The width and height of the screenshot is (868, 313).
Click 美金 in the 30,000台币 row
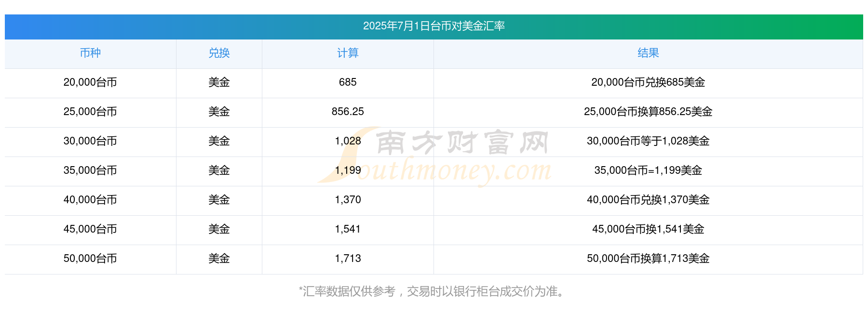pos(219,141)
